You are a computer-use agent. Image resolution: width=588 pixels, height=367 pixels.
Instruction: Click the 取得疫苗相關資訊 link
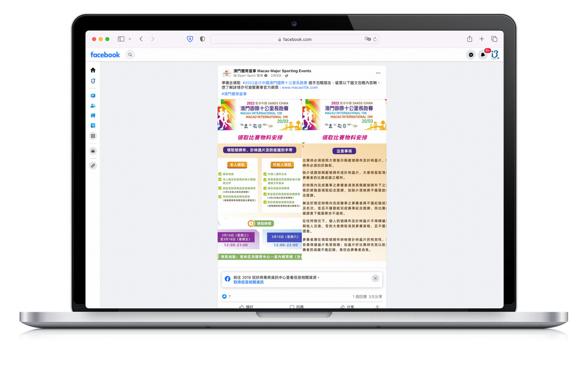click(248, 282)
